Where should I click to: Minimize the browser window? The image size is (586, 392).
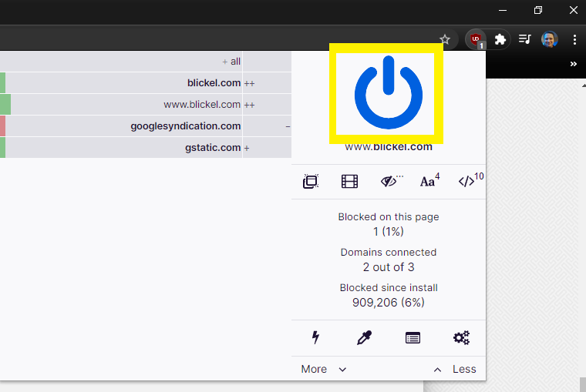click(x=503, y=10)
